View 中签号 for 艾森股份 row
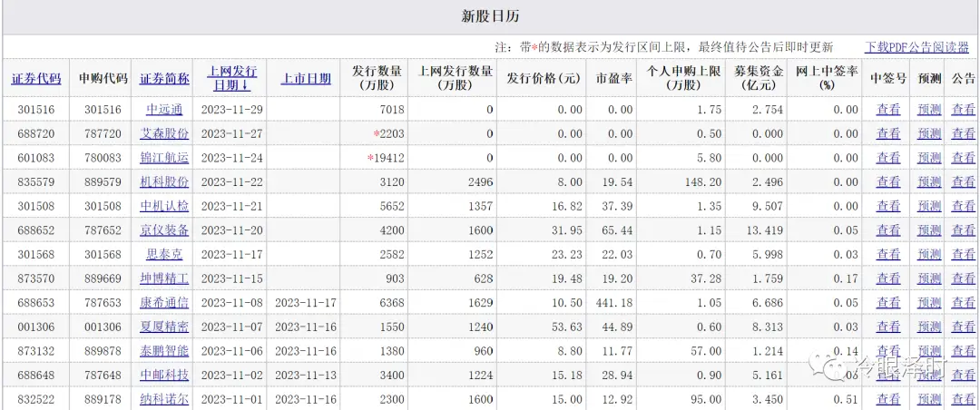980x410 pixels. (x=888, y=133)
